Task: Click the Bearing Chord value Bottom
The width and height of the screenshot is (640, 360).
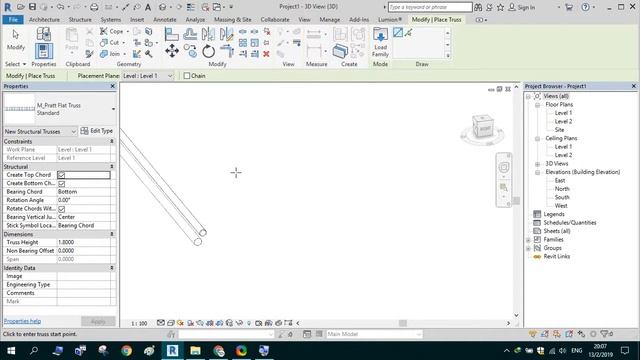Action: pyautogui.click(x=84, y=192)
